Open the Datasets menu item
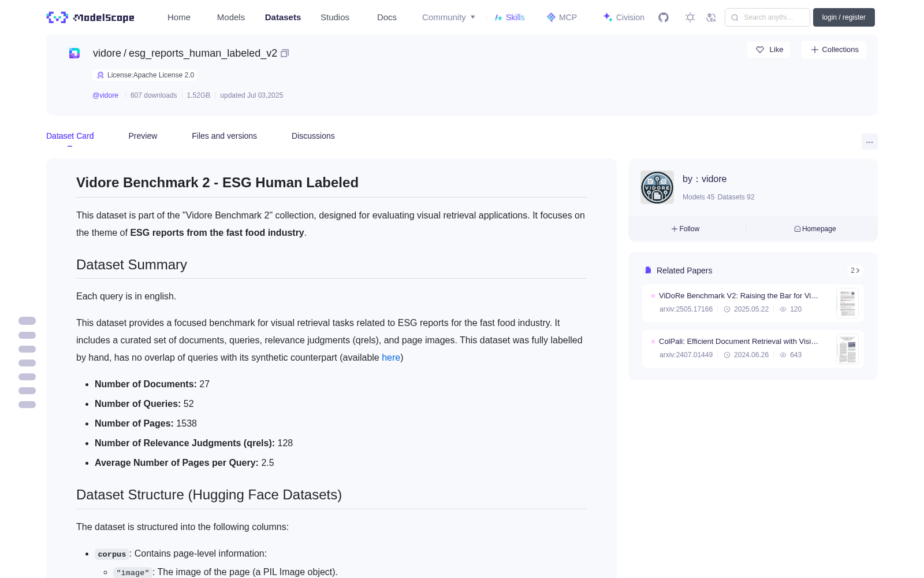The width and height of the screenshot is (924, 578). point(283,17)
